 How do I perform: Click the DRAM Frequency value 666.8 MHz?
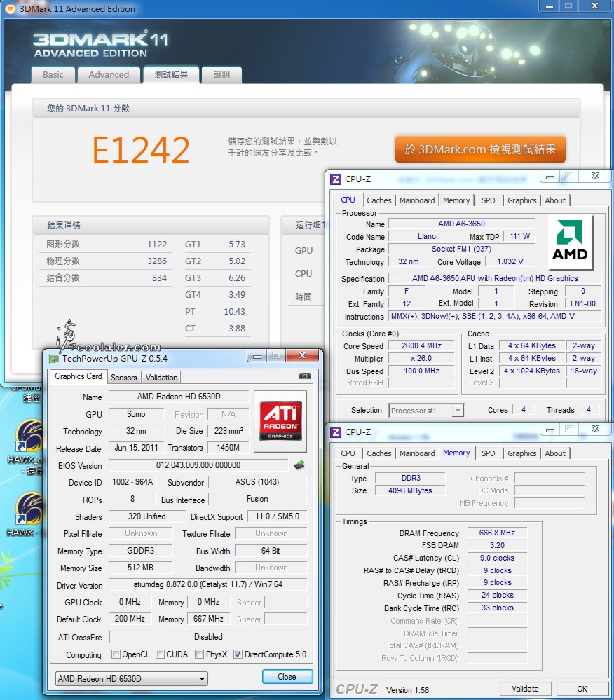click(x=497, y=533)
